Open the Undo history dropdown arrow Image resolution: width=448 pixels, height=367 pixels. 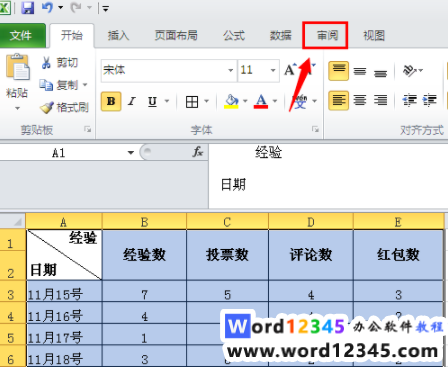click(x=60, y=7)
